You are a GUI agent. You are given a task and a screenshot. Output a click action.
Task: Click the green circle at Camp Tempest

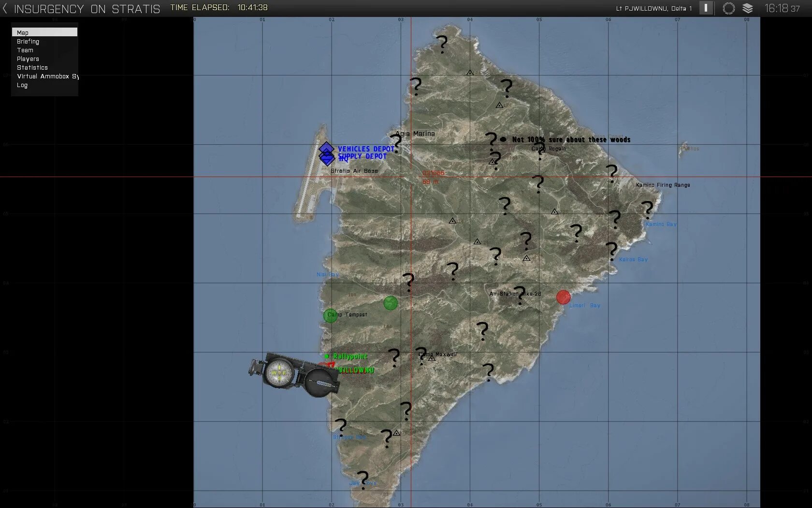330,315
